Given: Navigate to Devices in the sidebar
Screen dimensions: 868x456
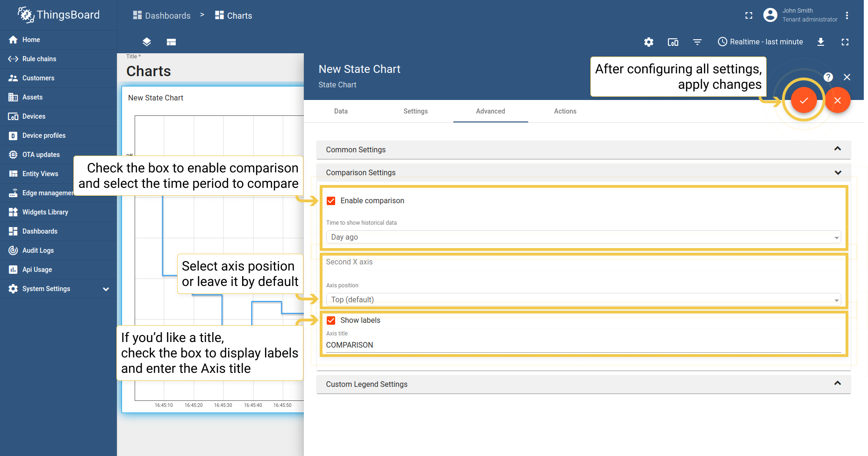Looking at the screenshot, I should tap(34, 116).
